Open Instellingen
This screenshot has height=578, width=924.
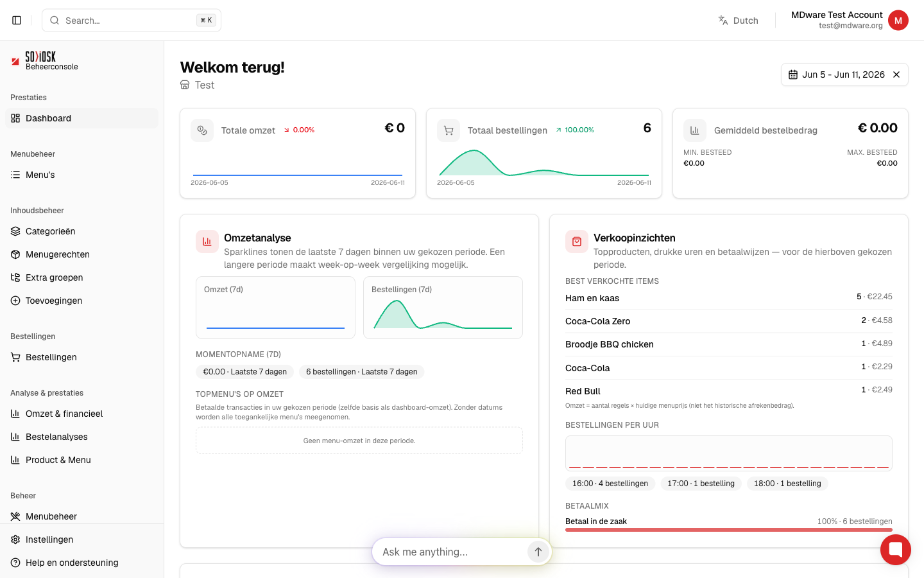pos(81,539)
